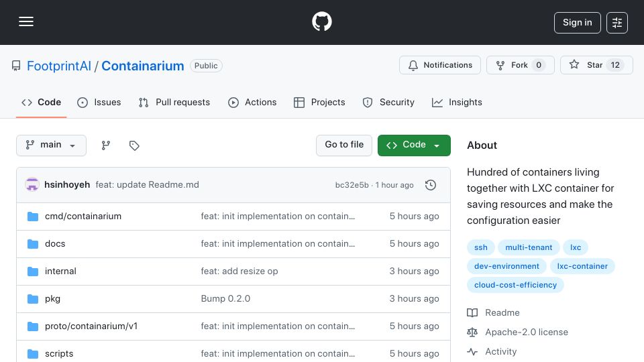Image resolution: width=644 pixels, height=362 pixels.
Task: Open the Actions tab
Action: click(x=252, y=102)
